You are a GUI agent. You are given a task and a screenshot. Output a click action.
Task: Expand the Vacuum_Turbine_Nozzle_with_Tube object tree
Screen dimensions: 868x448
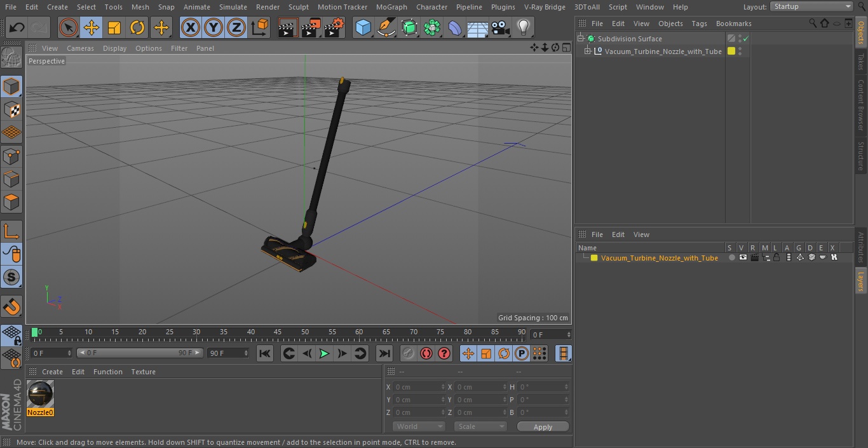pyautogui.click(x=588, y=51)
